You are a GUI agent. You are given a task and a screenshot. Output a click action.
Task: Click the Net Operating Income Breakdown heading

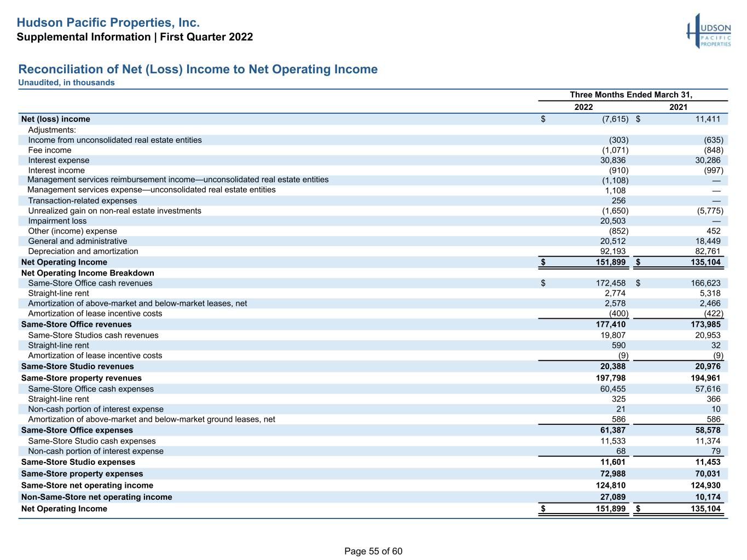point(88,273)
